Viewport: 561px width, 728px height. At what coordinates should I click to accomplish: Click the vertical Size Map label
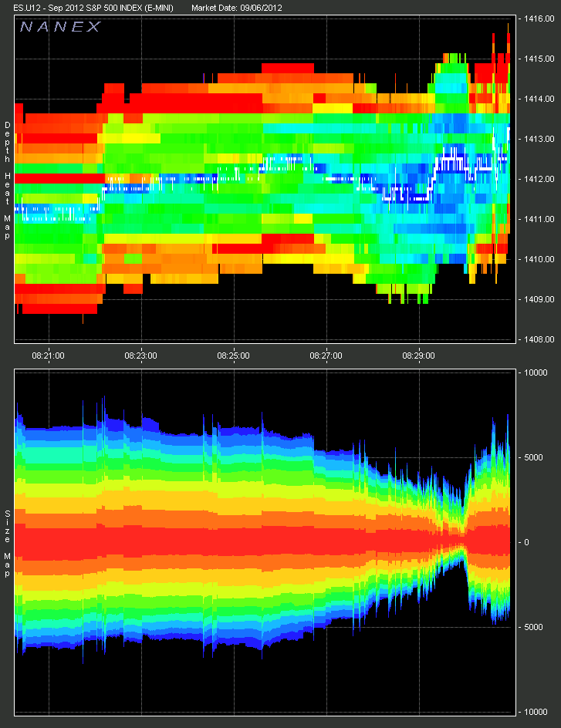coord(8,544)
